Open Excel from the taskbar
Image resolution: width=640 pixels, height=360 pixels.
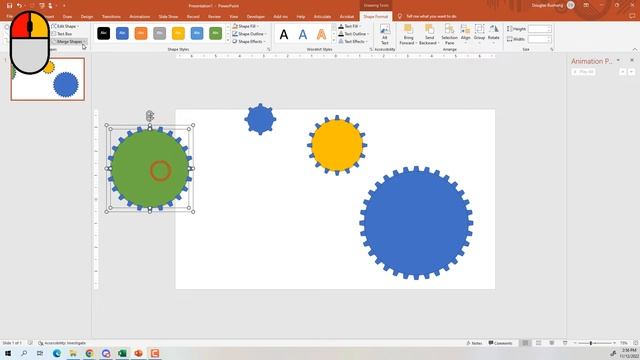tap(122, 353)
